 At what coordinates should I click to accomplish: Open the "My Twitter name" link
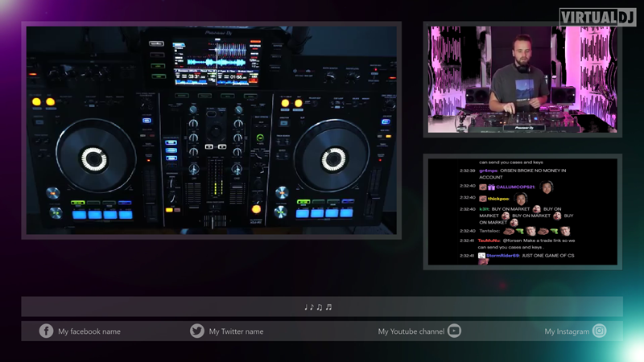coord(236,331)
